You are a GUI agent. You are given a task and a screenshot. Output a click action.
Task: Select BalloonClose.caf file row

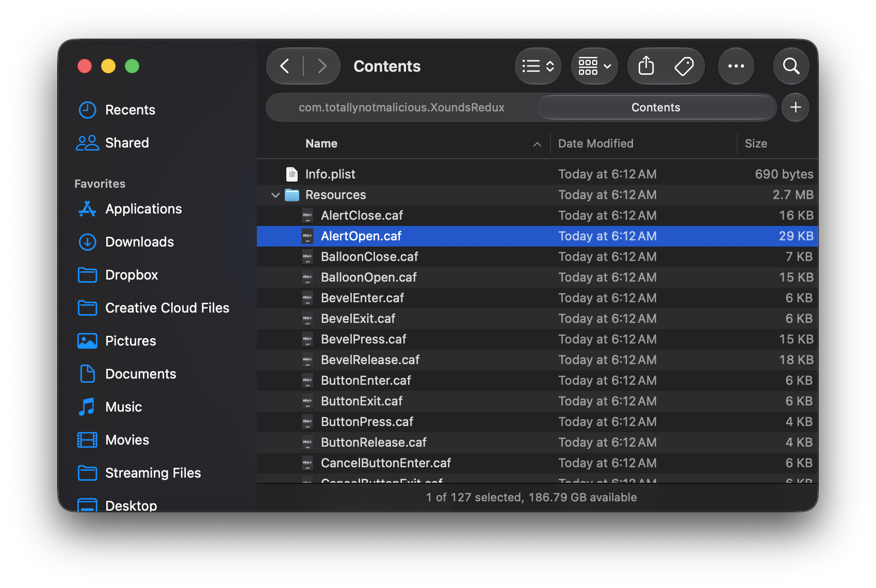coord(538,257)
